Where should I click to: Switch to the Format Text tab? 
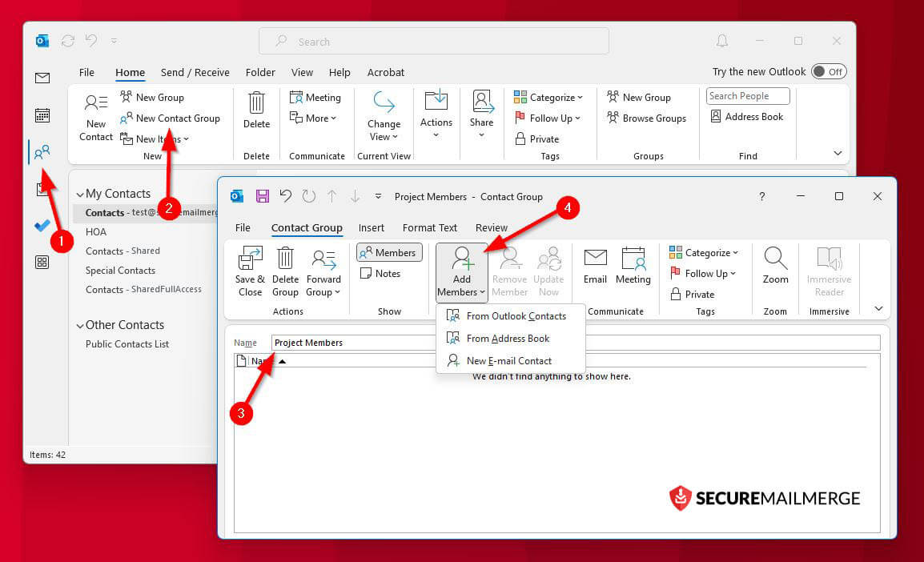pyautogui.click(x=430, y=227)
